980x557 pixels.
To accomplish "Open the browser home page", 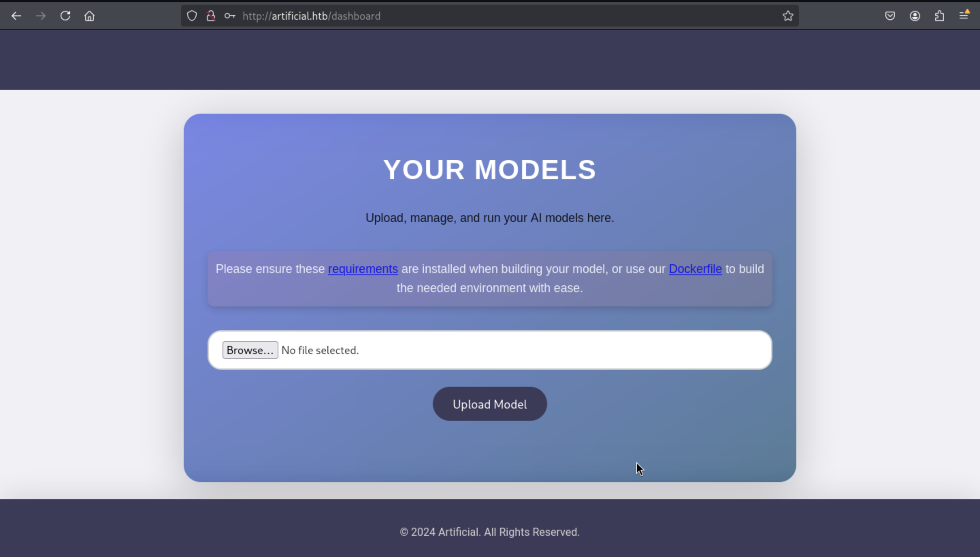I will click(x=89, y=16).
